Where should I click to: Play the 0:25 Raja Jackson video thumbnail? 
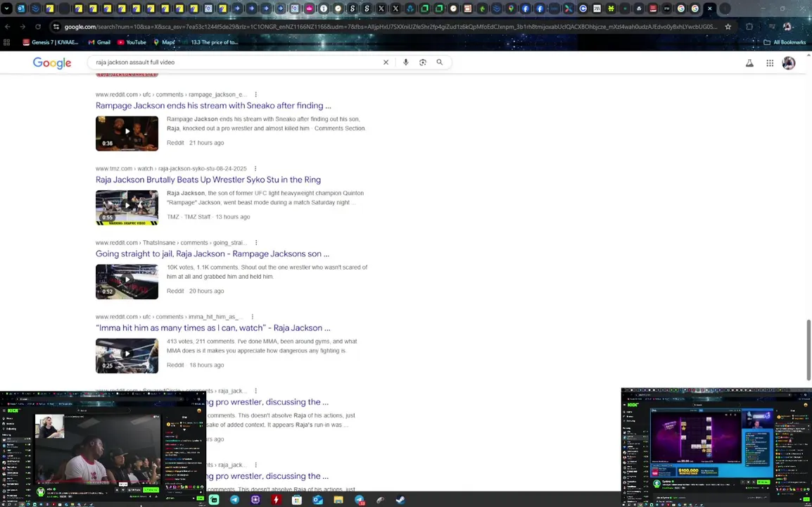(x=127, y=356)
